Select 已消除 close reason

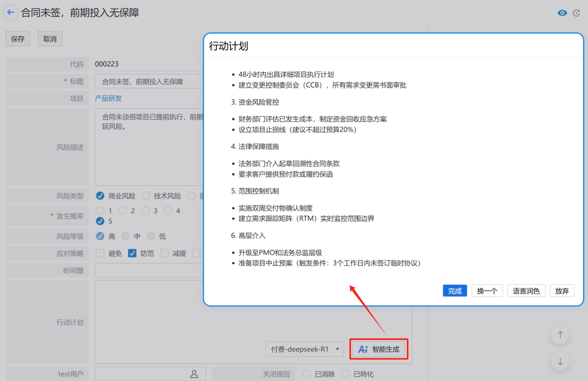[307, 374]
